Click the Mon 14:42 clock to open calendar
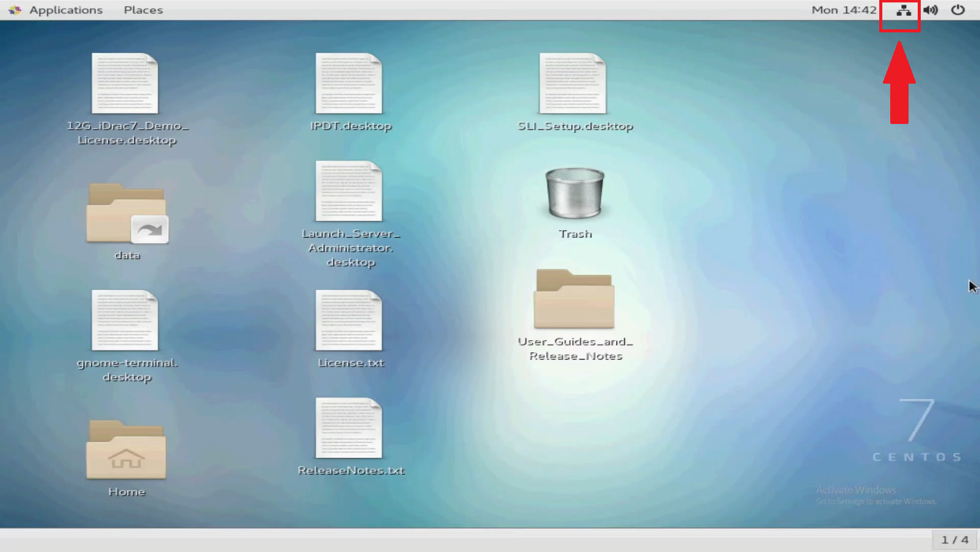 tap(843, 10)
